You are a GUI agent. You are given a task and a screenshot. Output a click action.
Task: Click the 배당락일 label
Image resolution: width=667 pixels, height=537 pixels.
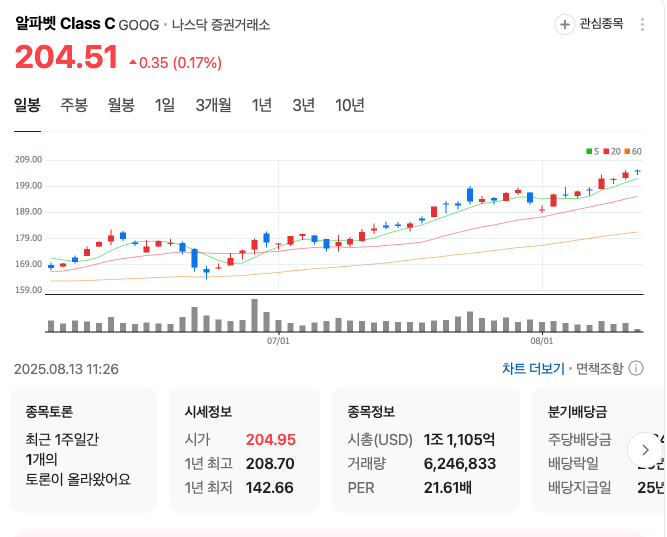click(573, 463)
